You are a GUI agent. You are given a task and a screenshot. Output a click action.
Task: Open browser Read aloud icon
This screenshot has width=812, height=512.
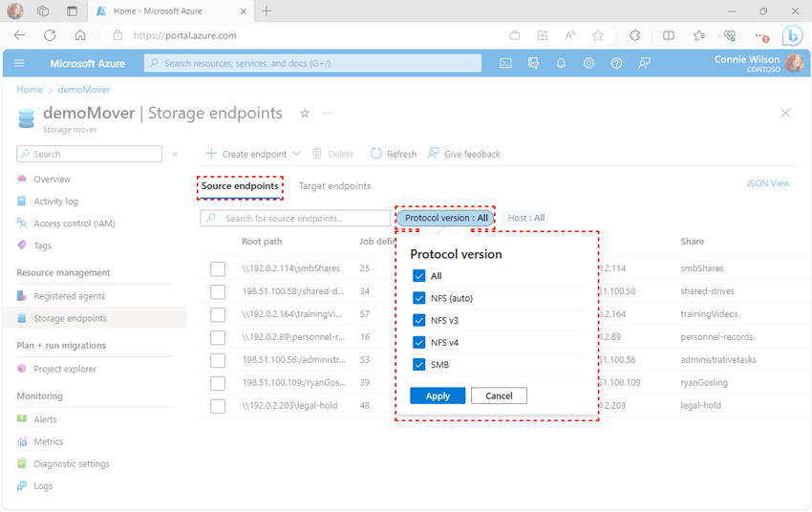[x=570, y=35]
